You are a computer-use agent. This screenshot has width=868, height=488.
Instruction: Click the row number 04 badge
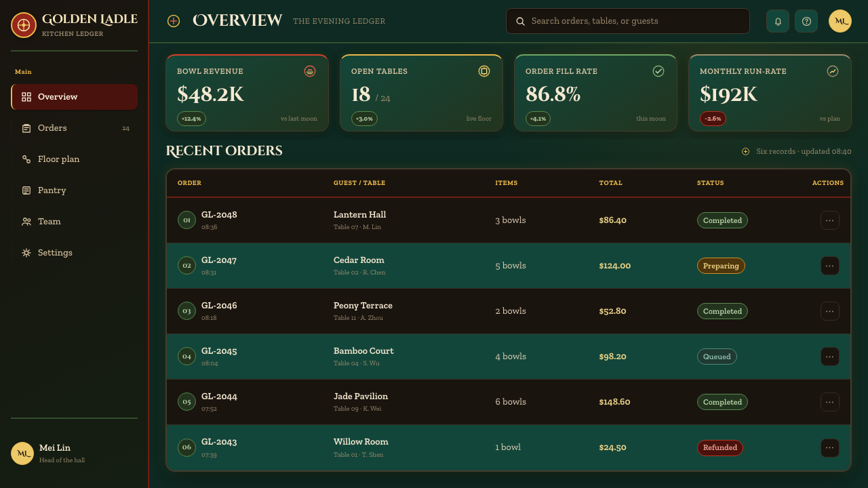[x=186, y=357]
